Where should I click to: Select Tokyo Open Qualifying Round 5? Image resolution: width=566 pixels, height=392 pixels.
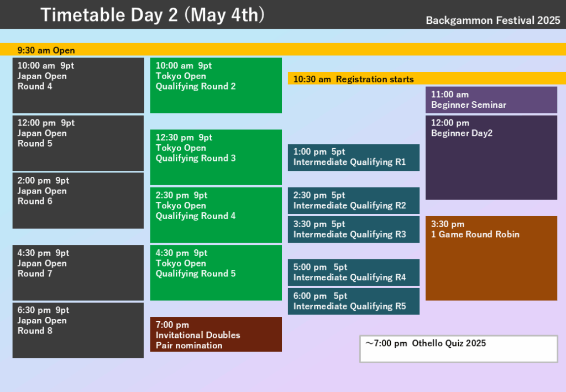pyautogui.click(x=216, y=273)
